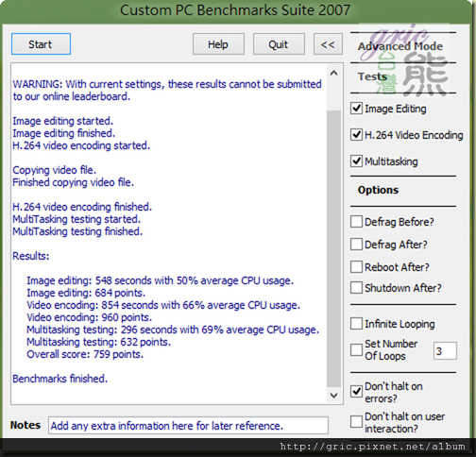Uncheck Image Editing test
Screen dimensions: 476x457
click(356, 109)
